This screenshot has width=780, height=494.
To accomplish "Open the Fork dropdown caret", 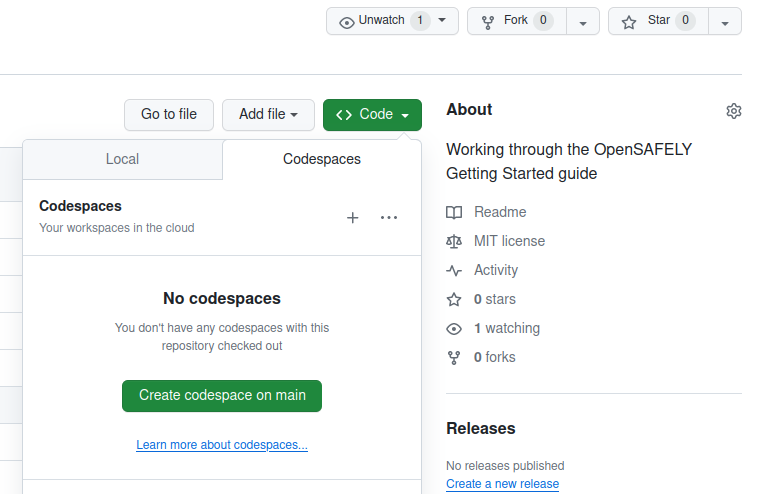I will click(583, 21).
